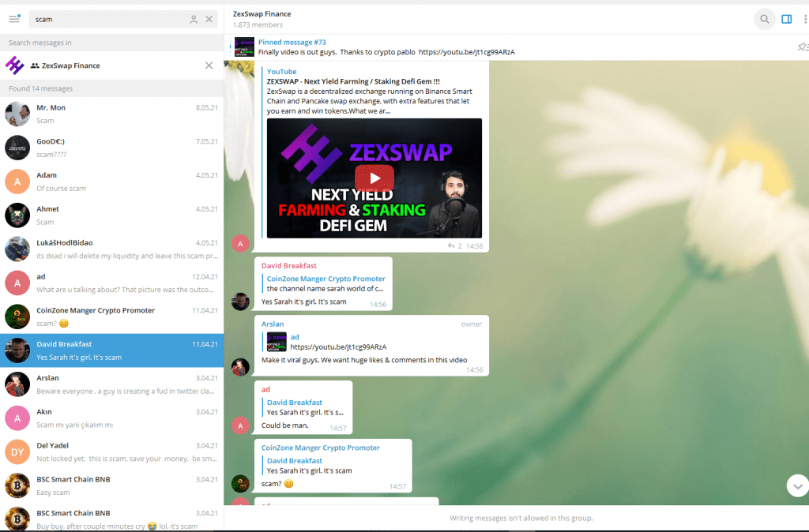The width and height of the screenshot is (809, 532).
Task: Open the chat more options menu
Action: (x=805, y=19)
